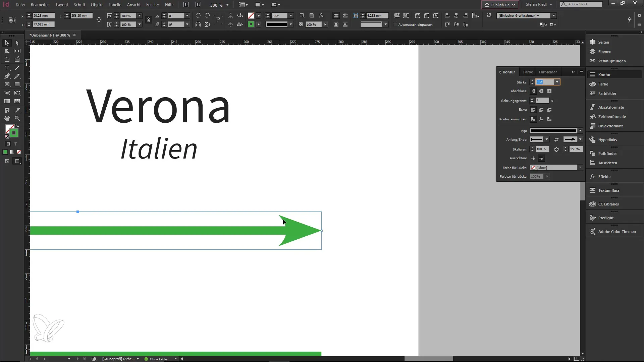Image resolution: width=644 pixels, height=362 pixels.
Task: Align stroke to outside option
Action: click(x=549, y=119)
